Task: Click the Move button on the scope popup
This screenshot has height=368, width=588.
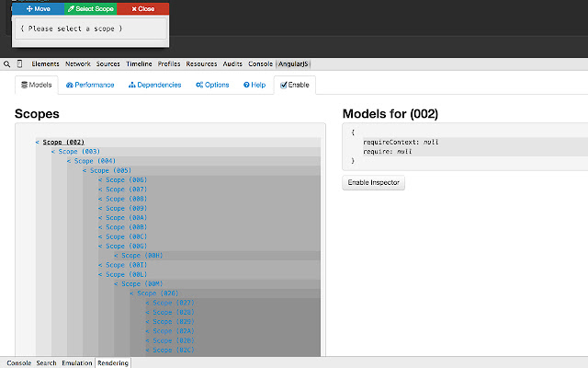Action: [x=39, y=8]
